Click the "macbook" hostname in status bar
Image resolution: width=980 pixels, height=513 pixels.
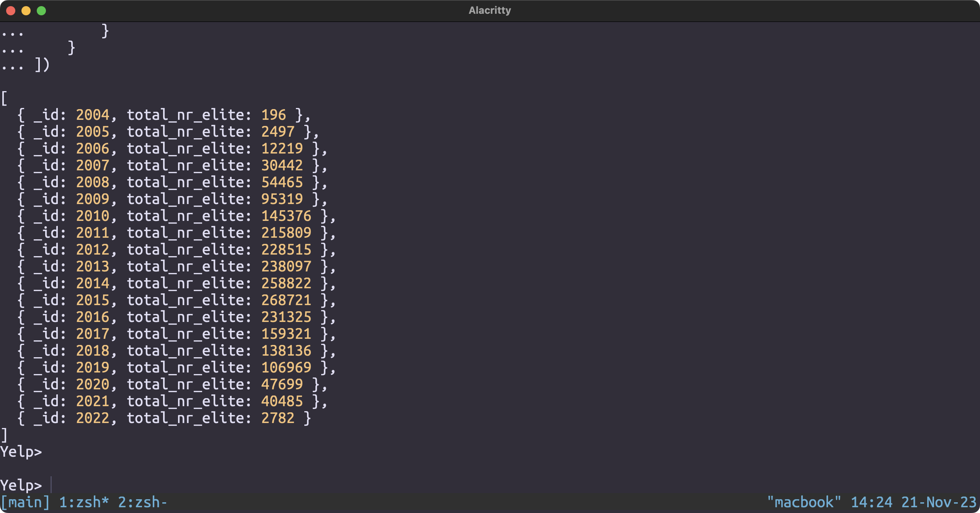point(804,502)
